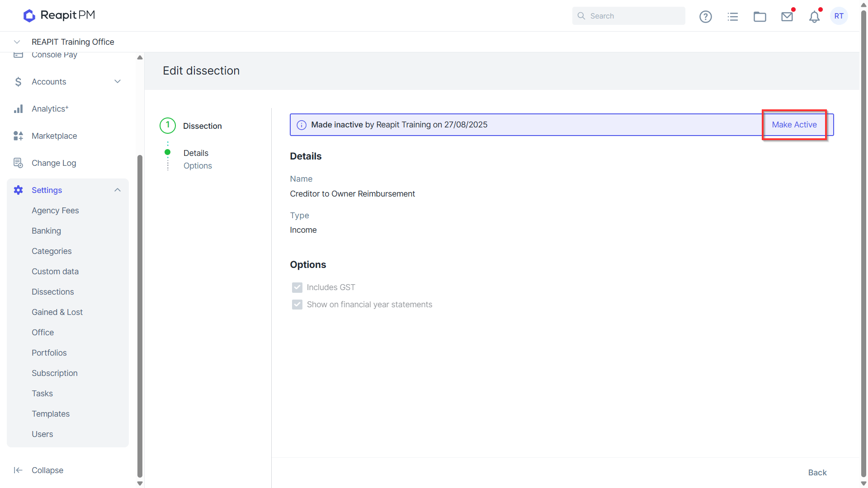Expand the REAPIT Training Office dropdown
The width and height of the screenshot is (868, 488).
pyautogui.click(x=17, y=42)
